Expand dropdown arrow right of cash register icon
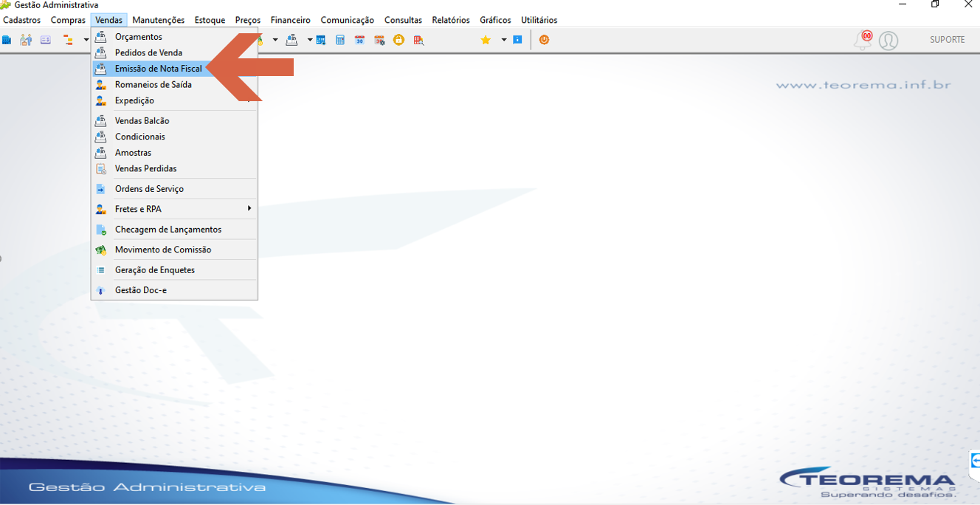 click(309, 40)
